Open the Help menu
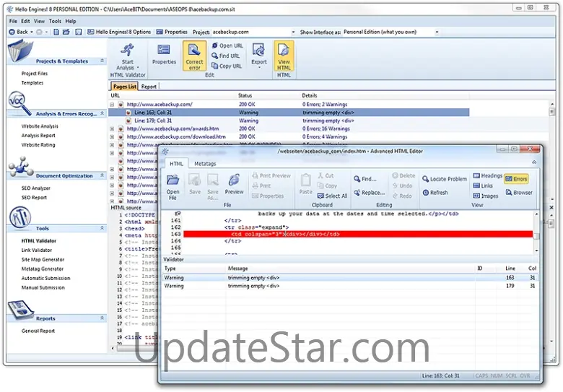This screenshot has width=563, height=392. [x=71, y=21]
